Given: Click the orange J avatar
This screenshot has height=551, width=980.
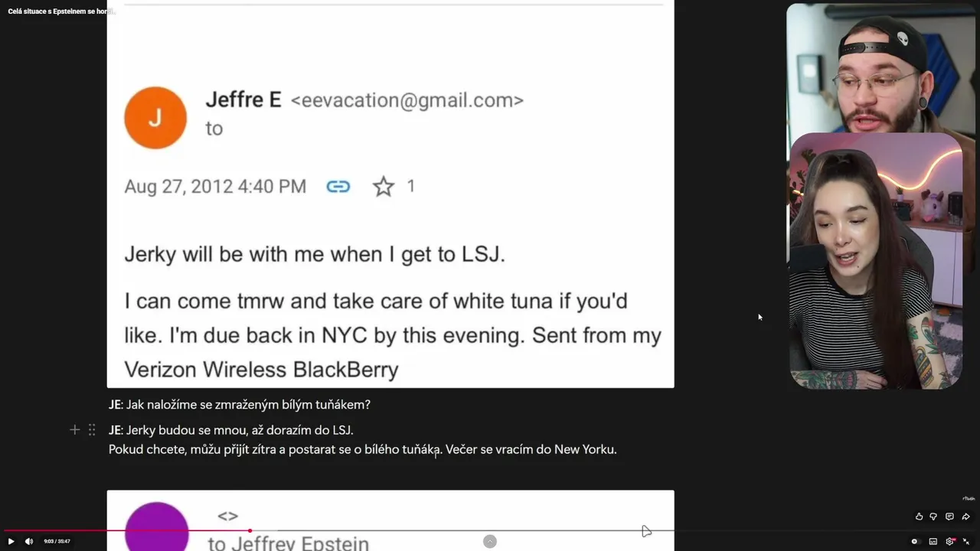Looking at the screenshot, I should pos(155,117).
